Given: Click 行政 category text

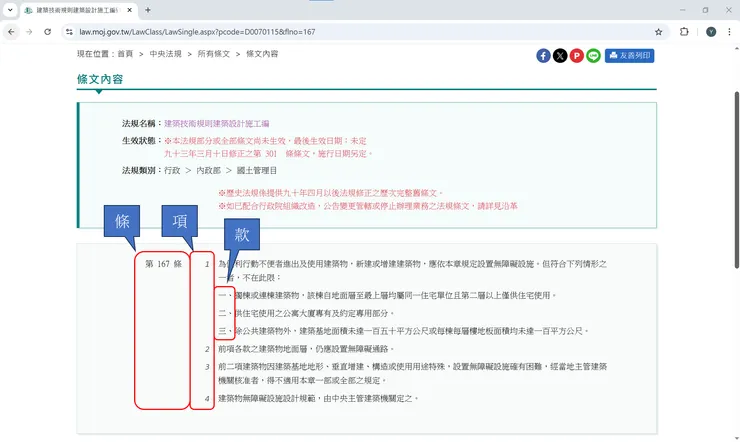Looking at the screenshot, I should [x=172, y=170].
